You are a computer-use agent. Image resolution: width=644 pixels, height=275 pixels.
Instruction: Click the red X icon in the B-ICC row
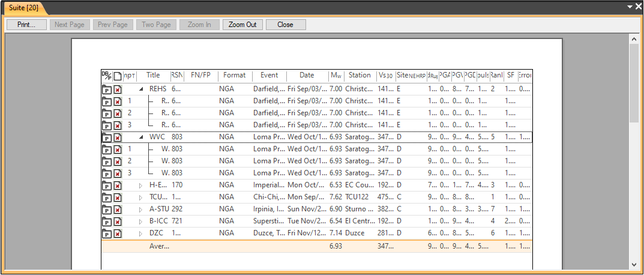[118, 222]
